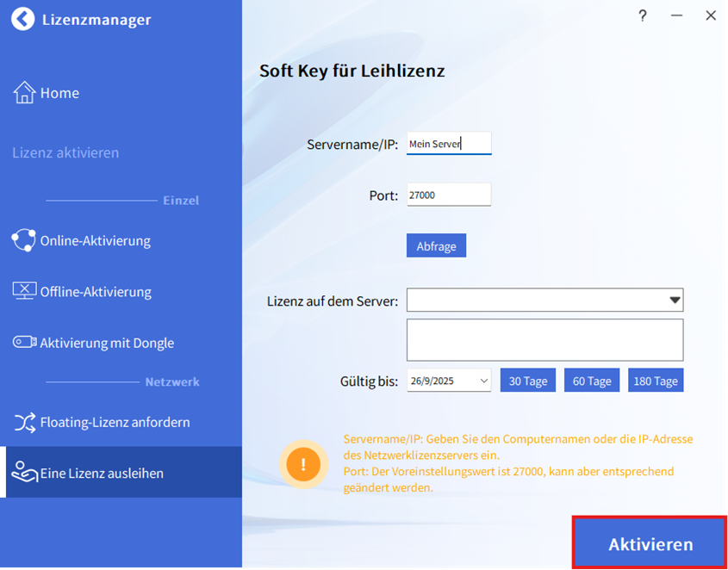Click the Aktivierung mit Dongle USB icon
This screenshot has width=728, height=570.
(24, 343)
